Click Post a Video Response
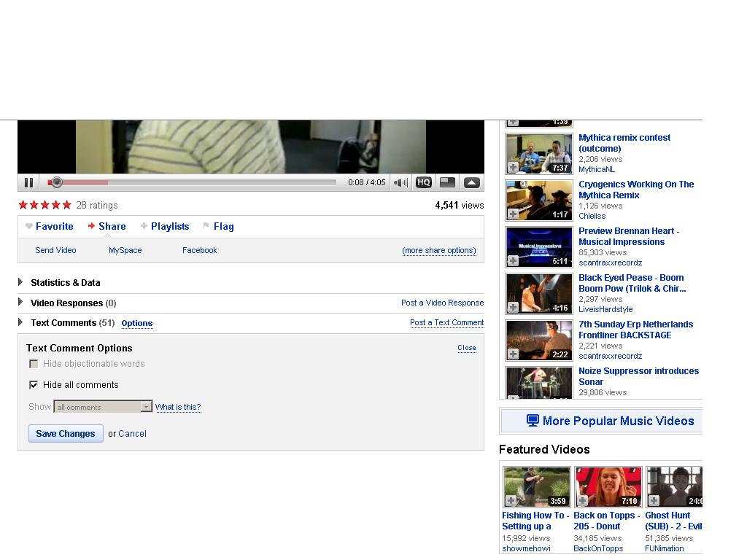 pyautogui.click(x=442, y=303)
